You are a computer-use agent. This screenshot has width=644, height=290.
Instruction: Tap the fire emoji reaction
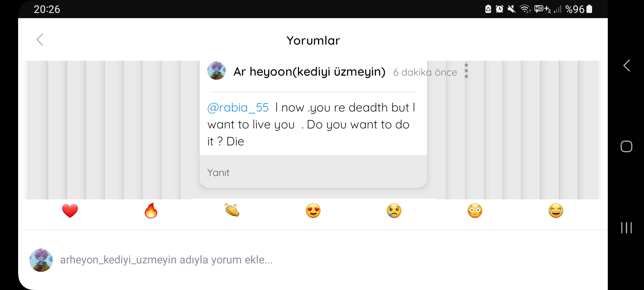tap(151, 211)
